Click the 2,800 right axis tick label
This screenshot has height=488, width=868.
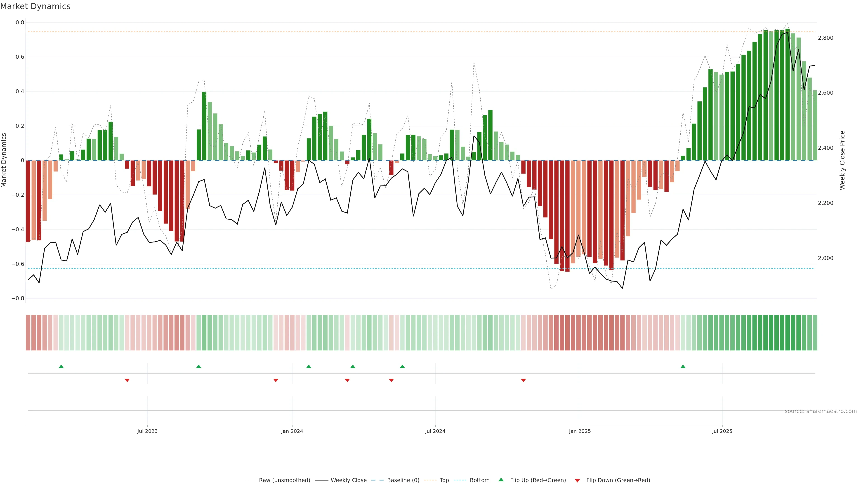pos(825,38)
